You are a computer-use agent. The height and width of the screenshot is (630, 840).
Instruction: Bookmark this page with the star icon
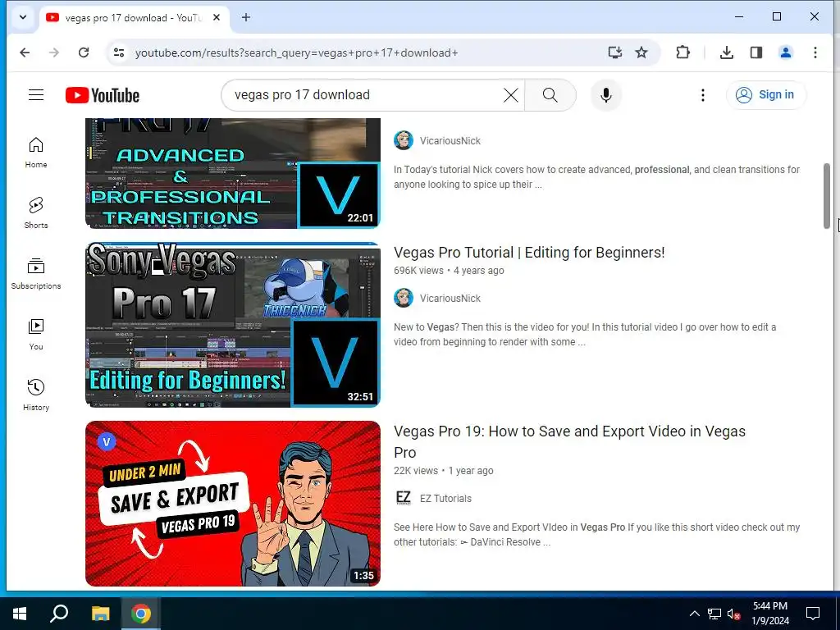(641, 52)
